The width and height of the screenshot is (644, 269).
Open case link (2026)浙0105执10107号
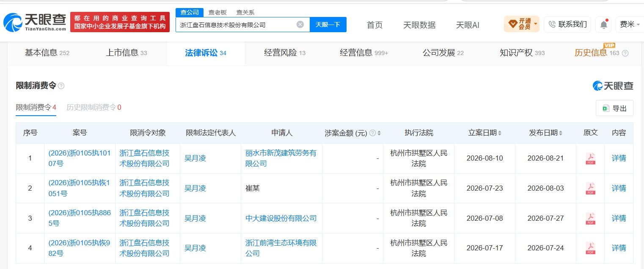(x=80, y=158)
